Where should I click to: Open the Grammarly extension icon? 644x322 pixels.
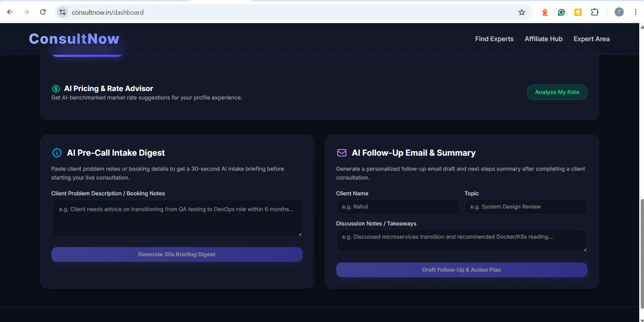[561, 12]
